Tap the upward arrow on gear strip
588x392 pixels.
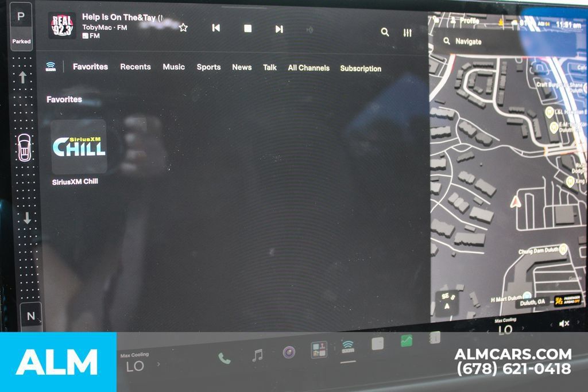point(22,77)
